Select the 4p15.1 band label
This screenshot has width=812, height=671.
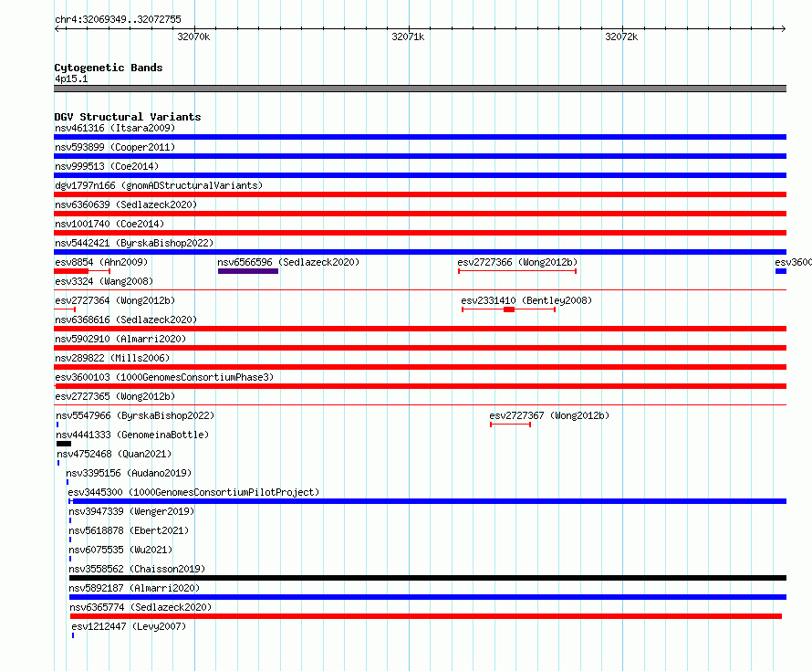point(71,79)
